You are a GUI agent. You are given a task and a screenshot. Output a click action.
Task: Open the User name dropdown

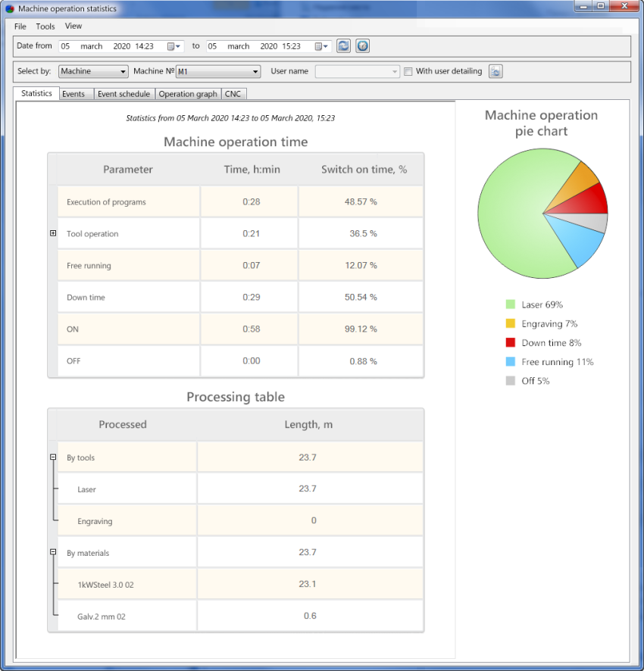click(395, 71)
